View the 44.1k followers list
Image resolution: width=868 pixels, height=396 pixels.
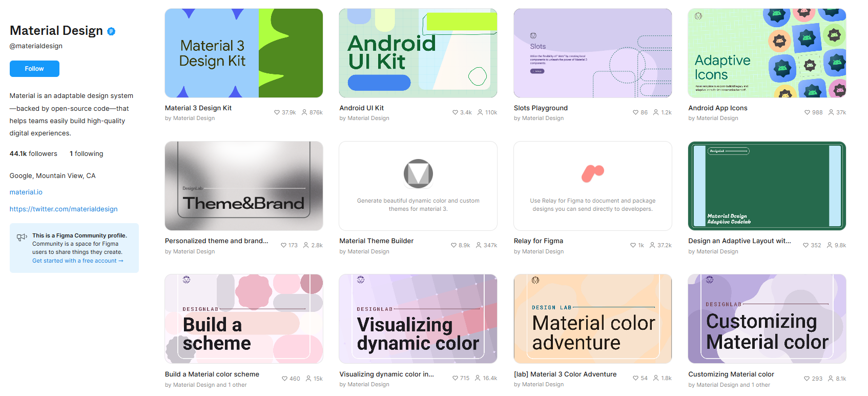point(33,154)
